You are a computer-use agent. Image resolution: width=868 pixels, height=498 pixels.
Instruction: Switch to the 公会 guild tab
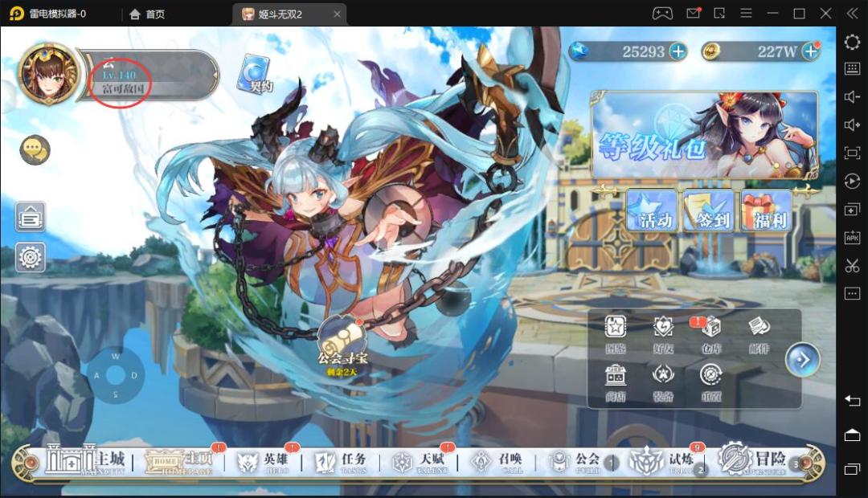click(x=574, y=462)
